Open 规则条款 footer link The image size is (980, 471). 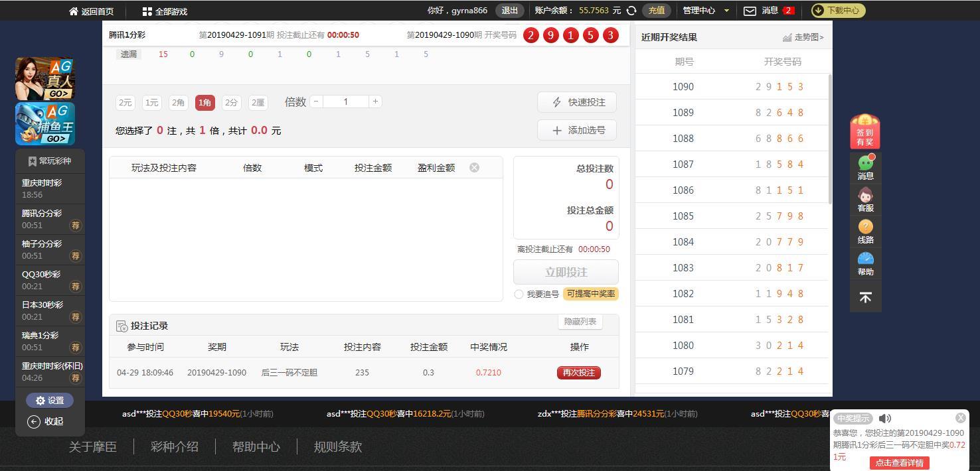338,447
